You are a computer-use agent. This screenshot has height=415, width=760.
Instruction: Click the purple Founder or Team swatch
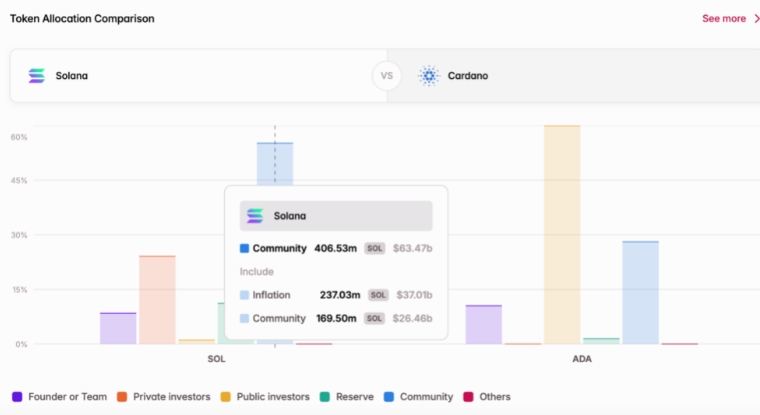point(17,397)
